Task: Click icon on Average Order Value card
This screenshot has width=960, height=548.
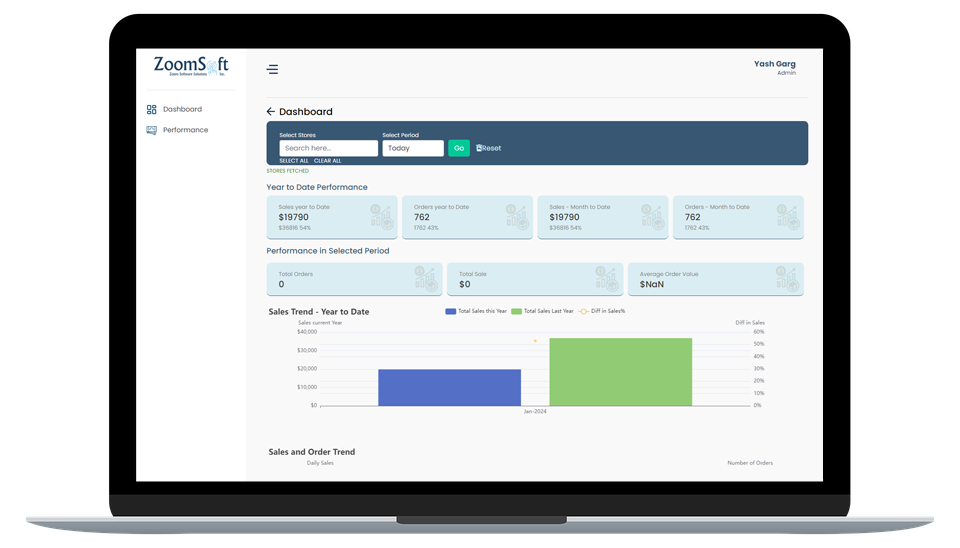Action: pyautogui.click(x=787, y=279)
